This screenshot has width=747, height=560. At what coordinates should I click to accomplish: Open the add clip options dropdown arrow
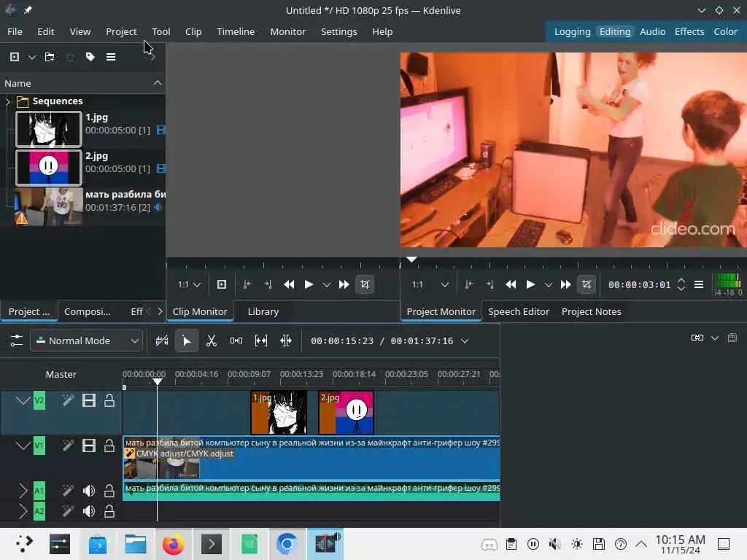(32, 58)
